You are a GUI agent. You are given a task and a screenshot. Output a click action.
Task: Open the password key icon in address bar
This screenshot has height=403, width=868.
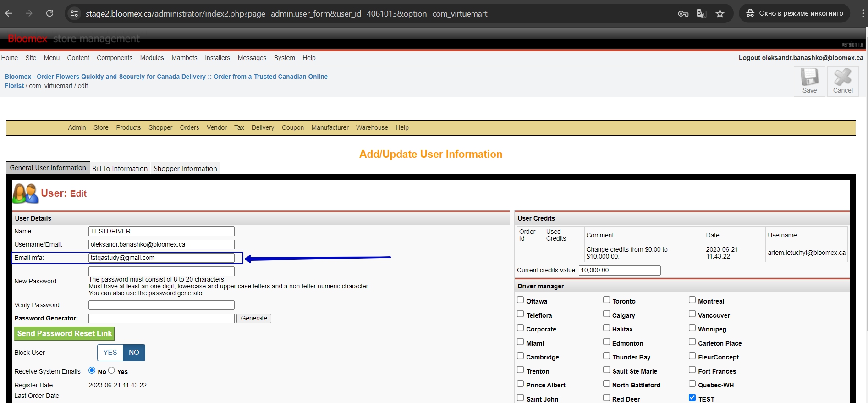tap(683, 14)
